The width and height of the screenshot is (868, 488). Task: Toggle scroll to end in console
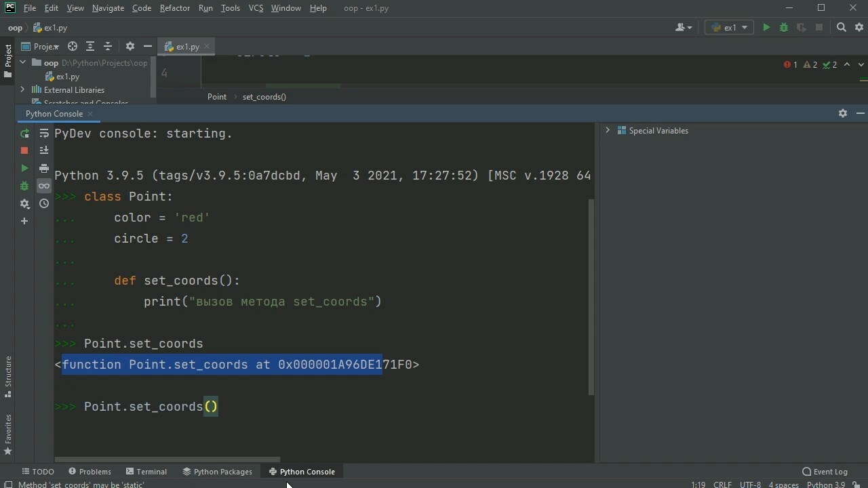coord(44,150)
